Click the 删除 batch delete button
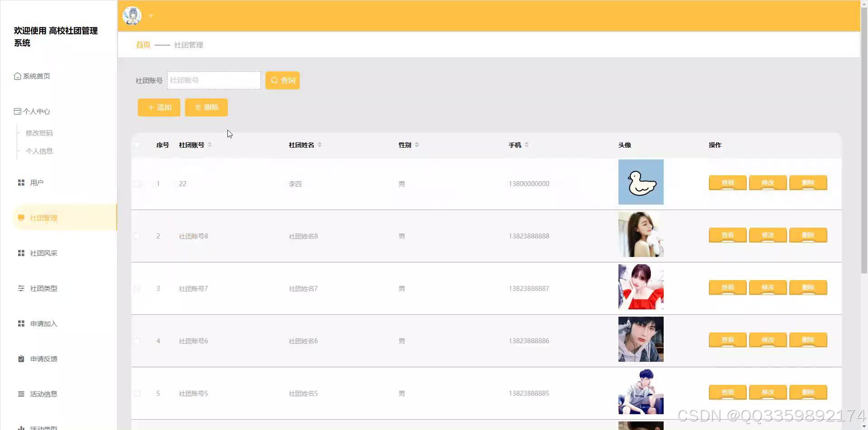 click(x=206, y=107)
